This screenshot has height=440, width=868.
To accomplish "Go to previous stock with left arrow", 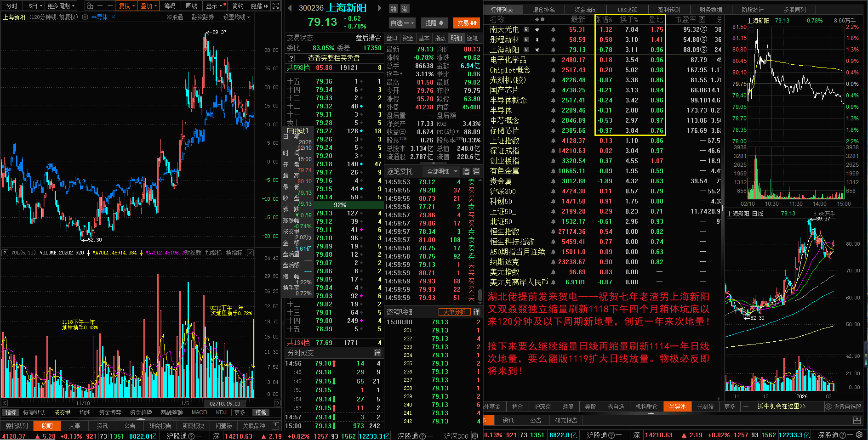I will (x=290, y=8).
